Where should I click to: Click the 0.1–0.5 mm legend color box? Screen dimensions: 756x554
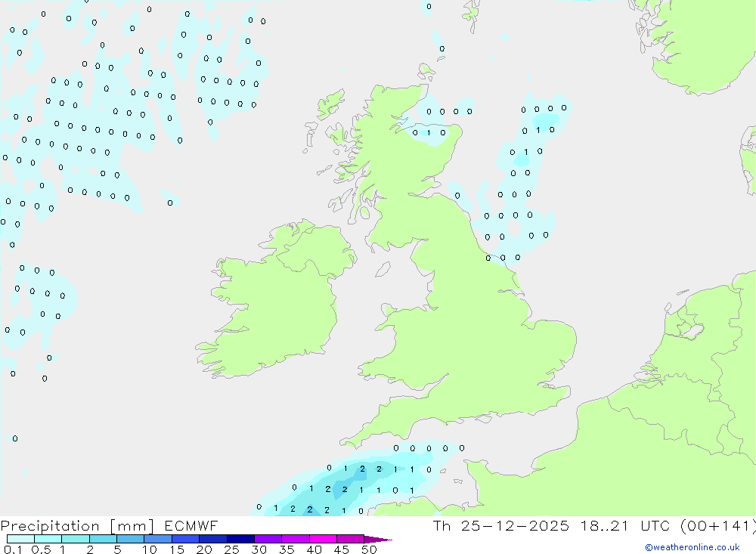[20, 539]
